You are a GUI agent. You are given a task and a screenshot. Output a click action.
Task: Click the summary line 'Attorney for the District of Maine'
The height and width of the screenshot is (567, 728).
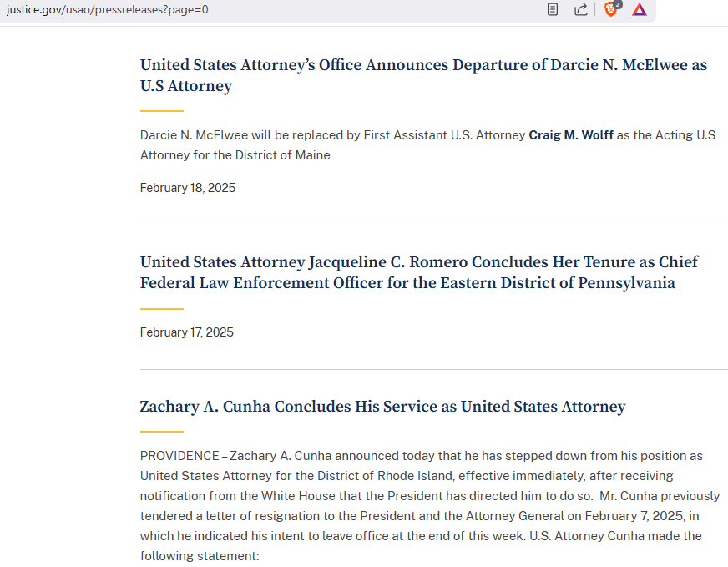(235, 155)
